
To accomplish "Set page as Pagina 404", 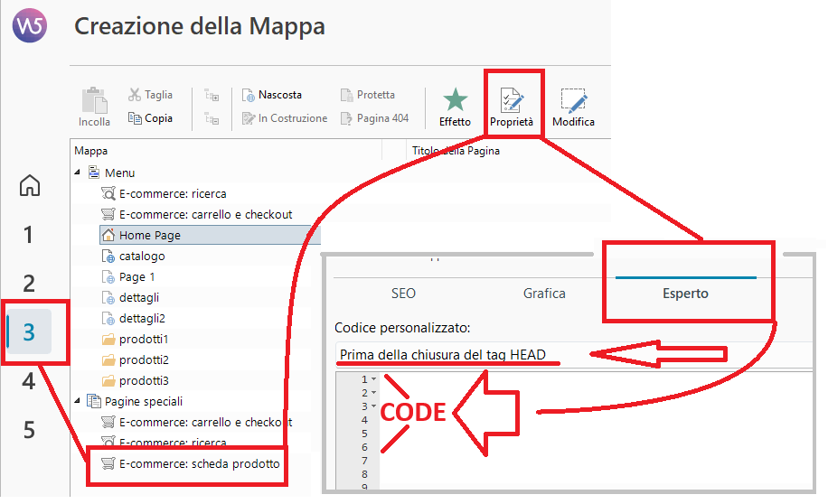I will pyautogui.click(x=374, y=118).
